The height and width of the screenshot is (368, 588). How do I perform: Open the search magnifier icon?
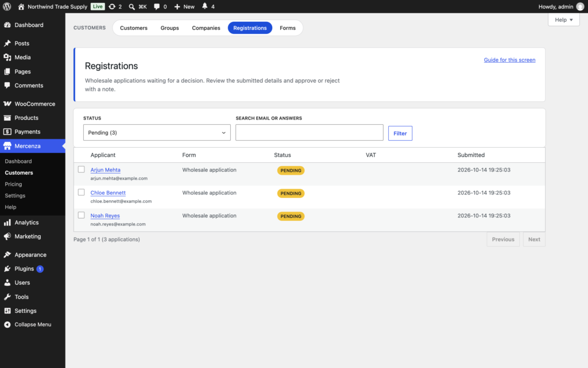(x=131, y=6)
